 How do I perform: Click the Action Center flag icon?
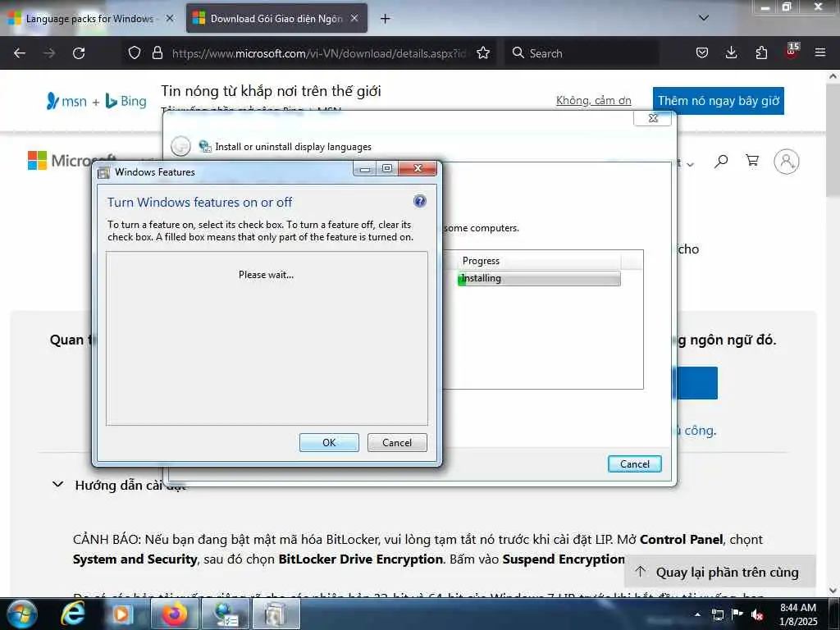[737, 614]
